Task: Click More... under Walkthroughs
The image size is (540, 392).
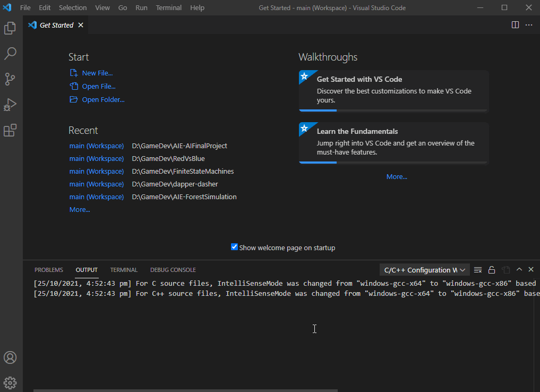Action: pyautogui.click(x=397, y=177)
